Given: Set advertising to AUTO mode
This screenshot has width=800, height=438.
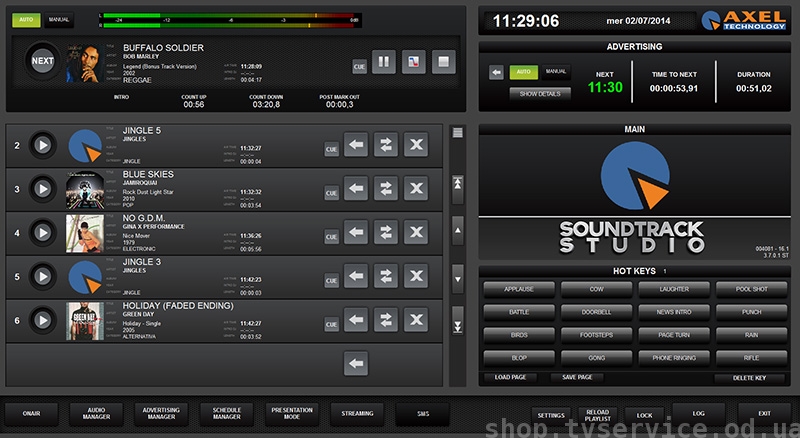Looking at the screenshot, I should (x=523, y=72).
